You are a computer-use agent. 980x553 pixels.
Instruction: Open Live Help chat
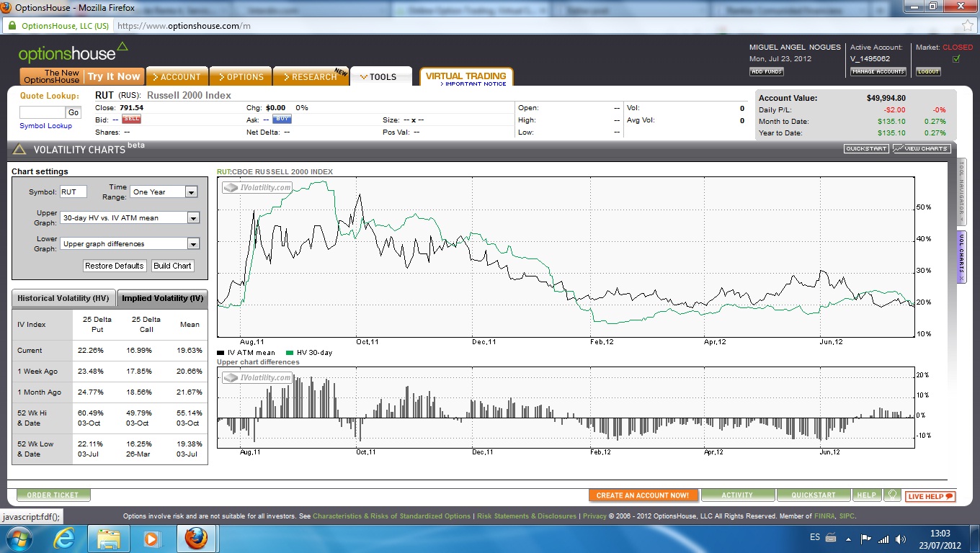930,496
